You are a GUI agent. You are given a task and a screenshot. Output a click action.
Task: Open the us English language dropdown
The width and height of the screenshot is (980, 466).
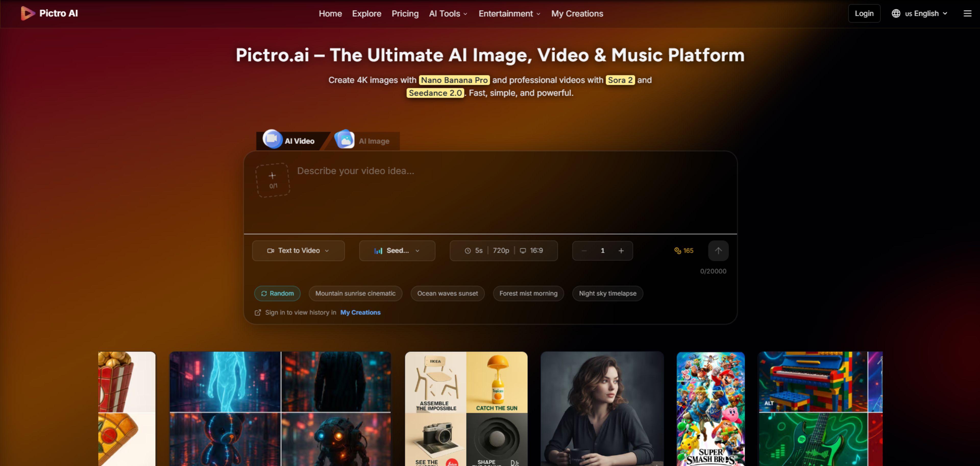(x=919, y=14)
